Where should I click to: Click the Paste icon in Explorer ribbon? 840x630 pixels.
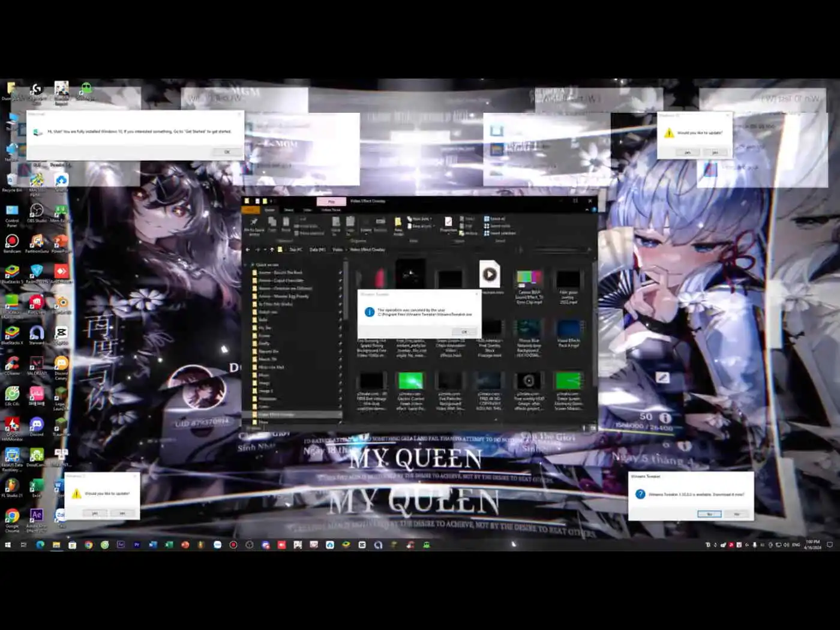(x=286, y=224)
